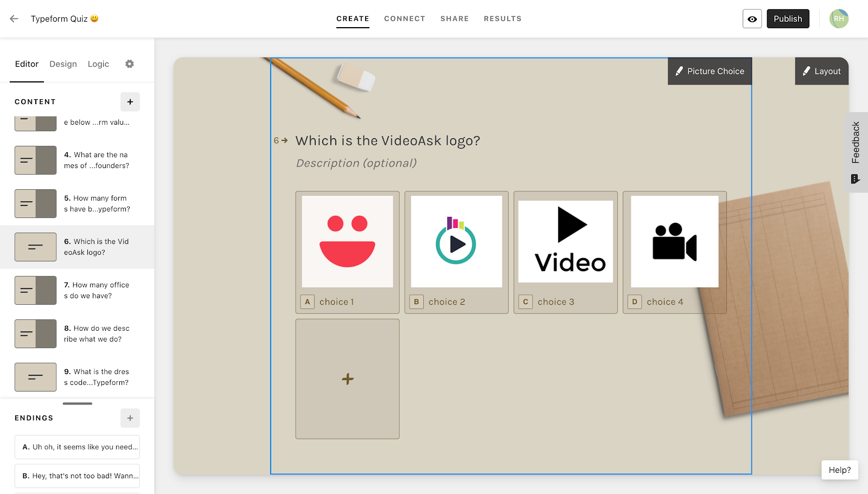Screen dimensions: 868x494
Task: Open the SHARE tab
Action: [455, 19]
